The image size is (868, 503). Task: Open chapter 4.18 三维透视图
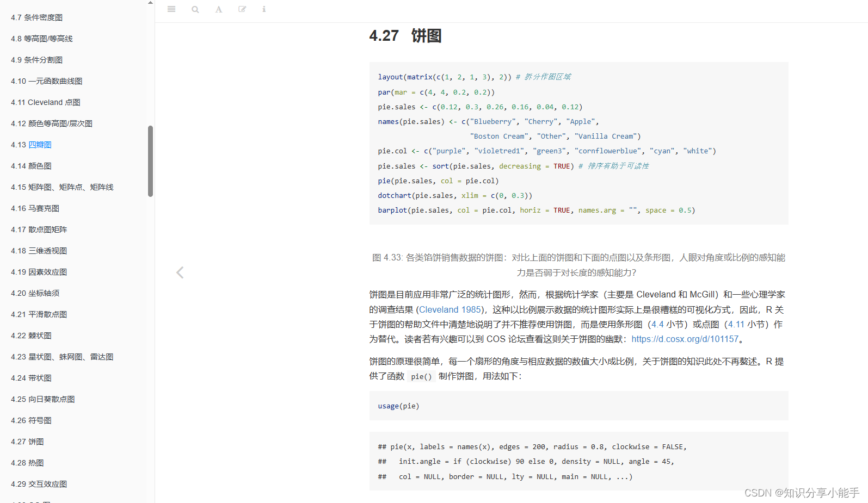tap(39, 251)
